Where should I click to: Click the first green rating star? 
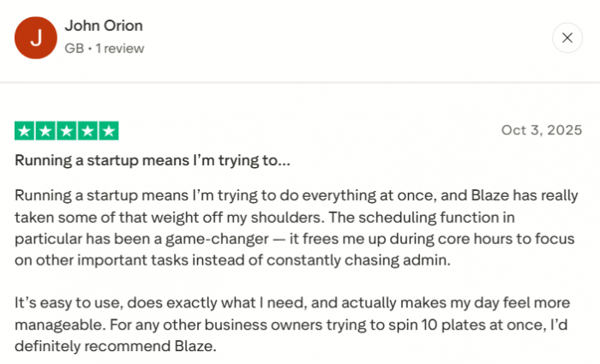[24, 131]
